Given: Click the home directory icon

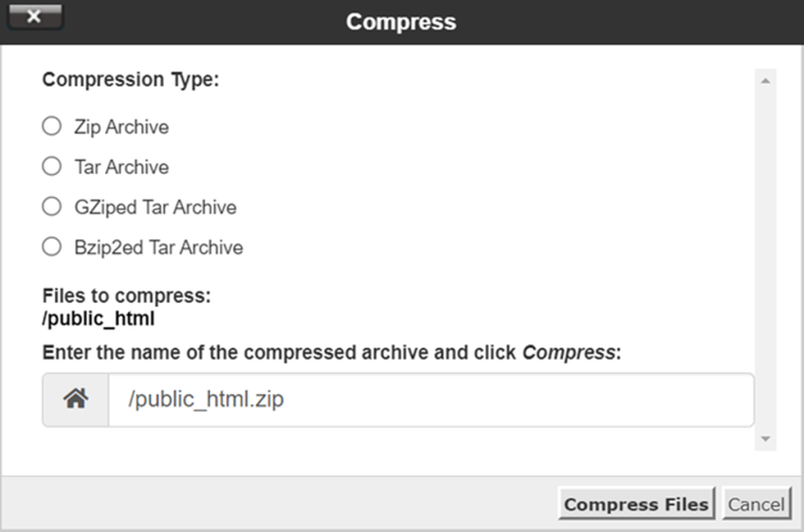Looking at the screenshot, I should pos(75,399).
